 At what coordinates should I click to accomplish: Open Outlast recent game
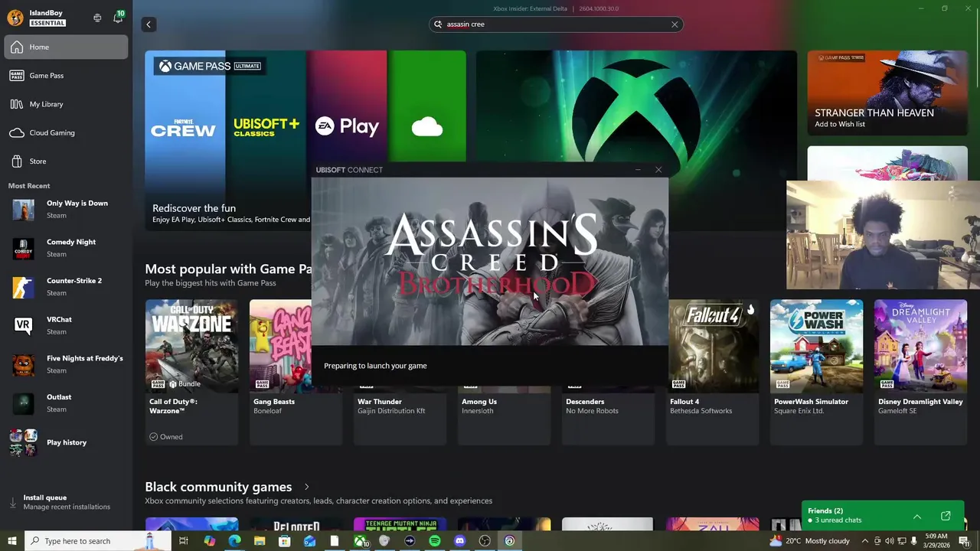66,403
